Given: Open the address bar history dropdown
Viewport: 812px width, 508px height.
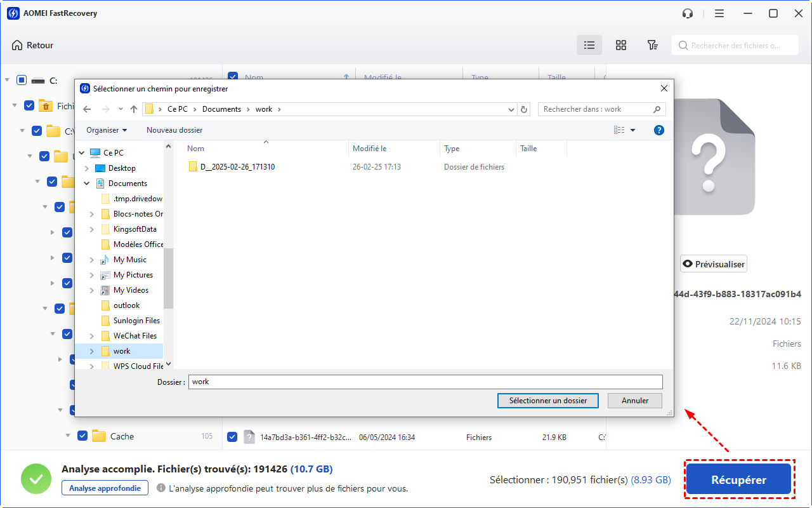Looking at the screenshot, I should (512, 109).
